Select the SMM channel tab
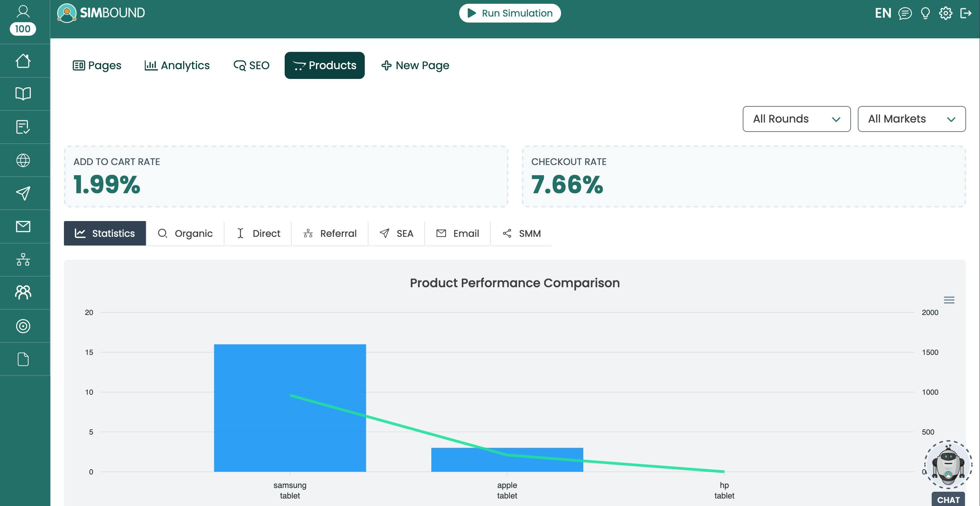Screen dimensions: 980x506 [521, 233]
